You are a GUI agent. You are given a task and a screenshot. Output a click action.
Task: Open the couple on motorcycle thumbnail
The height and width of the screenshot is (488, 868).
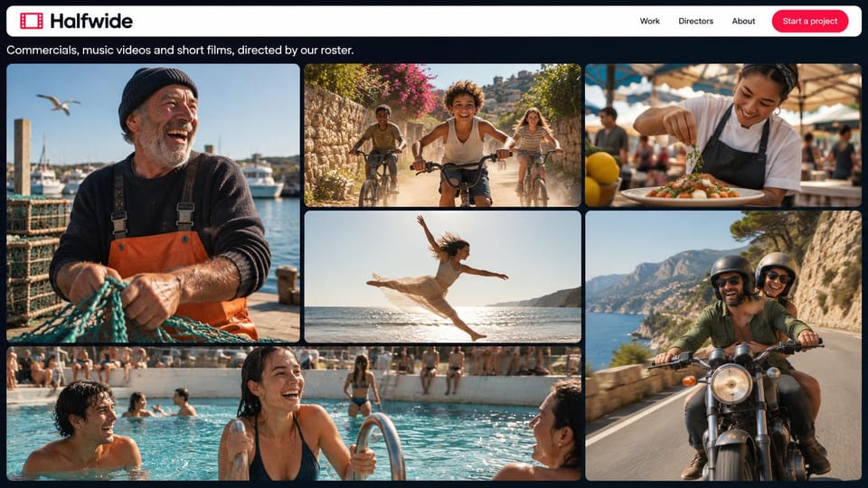tap(723, 345)
